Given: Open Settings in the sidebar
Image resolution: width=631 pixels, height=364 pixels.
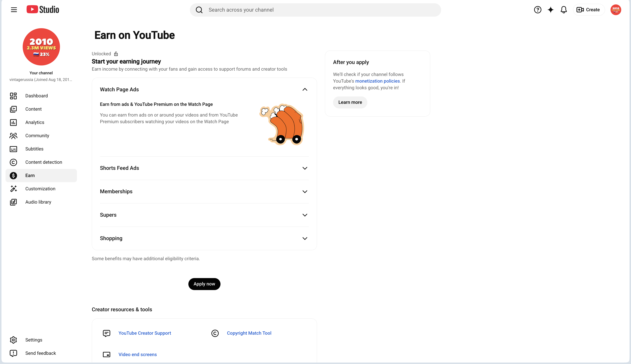Looking at the screenshot, I should 41,340.
